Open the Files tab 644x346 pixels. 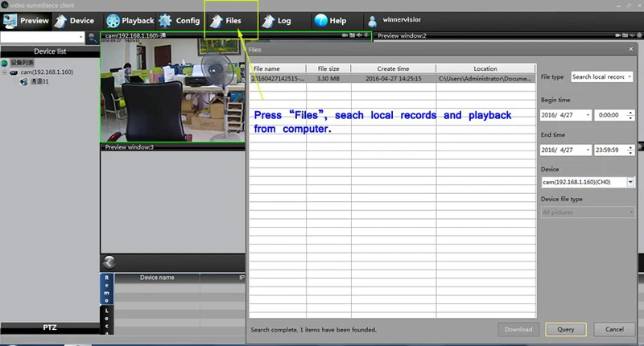226,21
